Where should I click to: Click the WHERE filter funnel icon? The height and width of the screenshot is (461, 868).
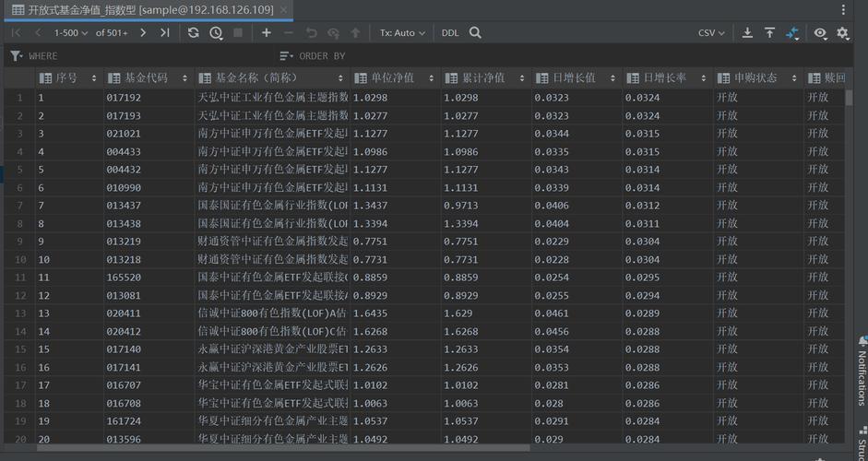click(x=16, y=56)
